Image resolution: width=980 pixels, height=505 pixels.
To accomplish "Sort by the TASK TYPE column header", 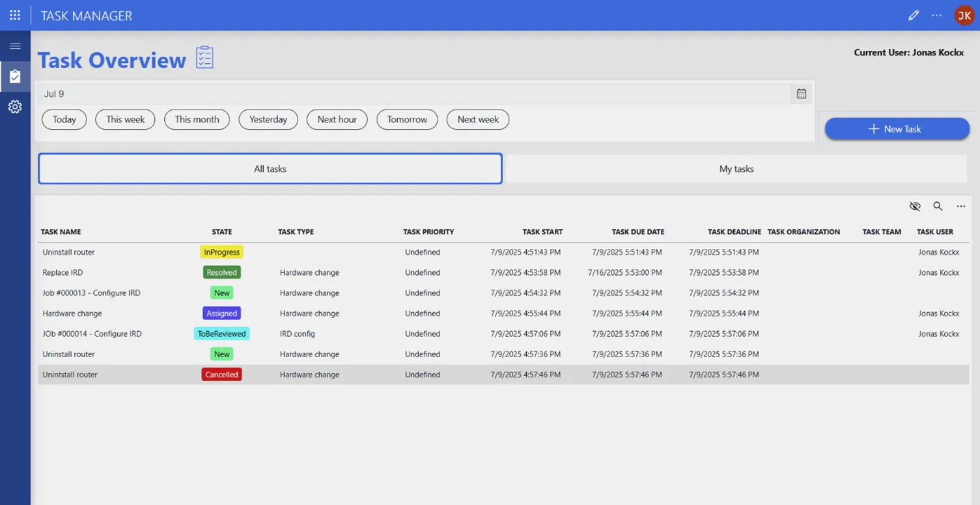I will click(296, 232).
